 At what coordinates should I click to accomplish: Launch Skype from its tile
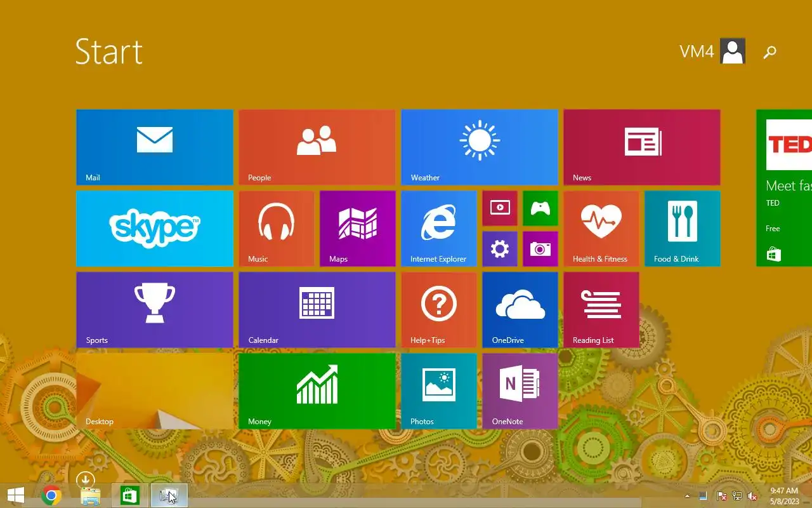pyautogui.click(x=155, y=229)
